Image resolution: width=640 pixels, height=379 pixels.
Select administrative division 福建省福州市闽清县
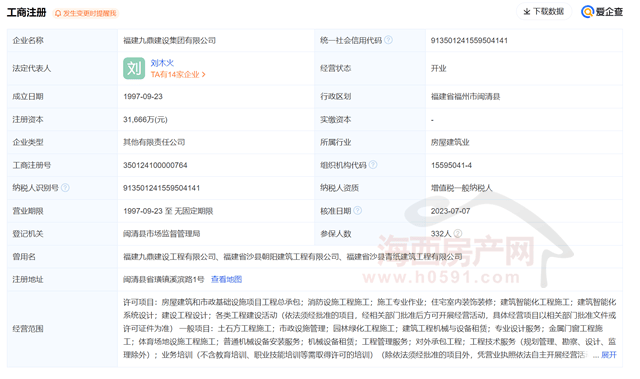[465, 97]
